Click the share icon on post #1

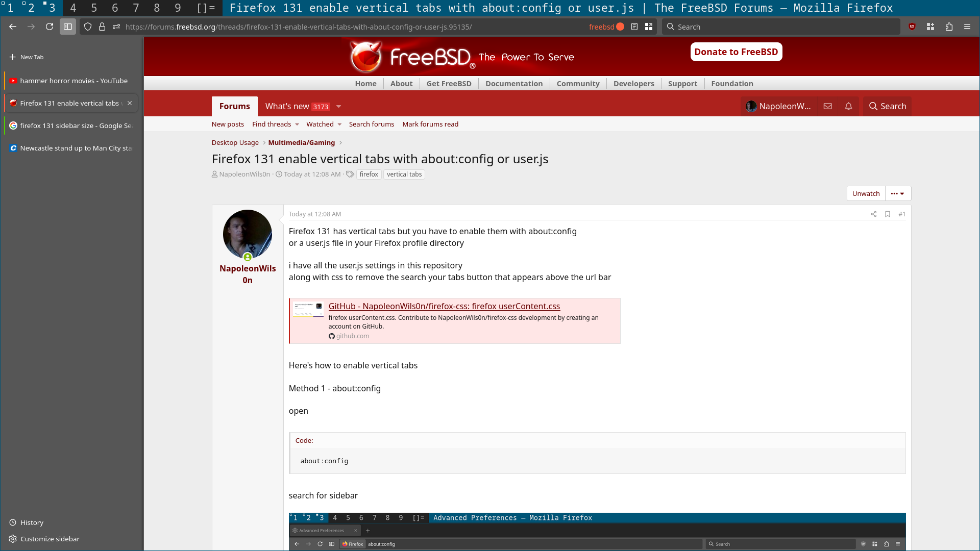click(874, 214)
